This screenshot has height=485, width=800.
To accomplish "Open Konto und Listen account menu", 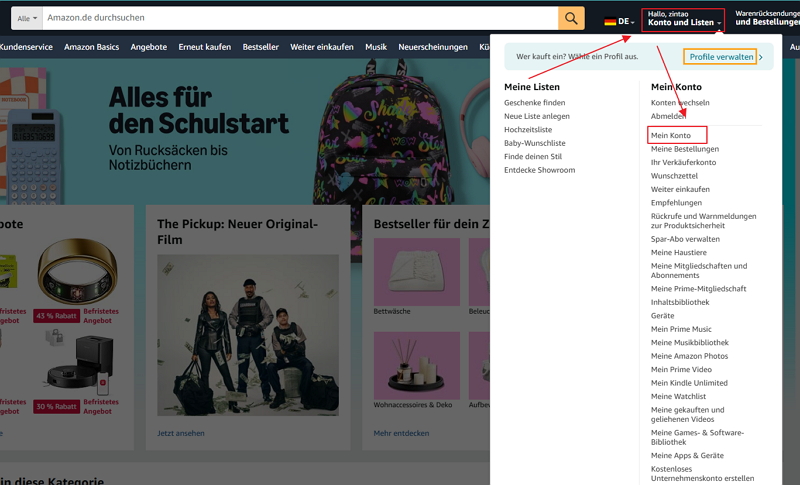I will click(x=684, y=18).
